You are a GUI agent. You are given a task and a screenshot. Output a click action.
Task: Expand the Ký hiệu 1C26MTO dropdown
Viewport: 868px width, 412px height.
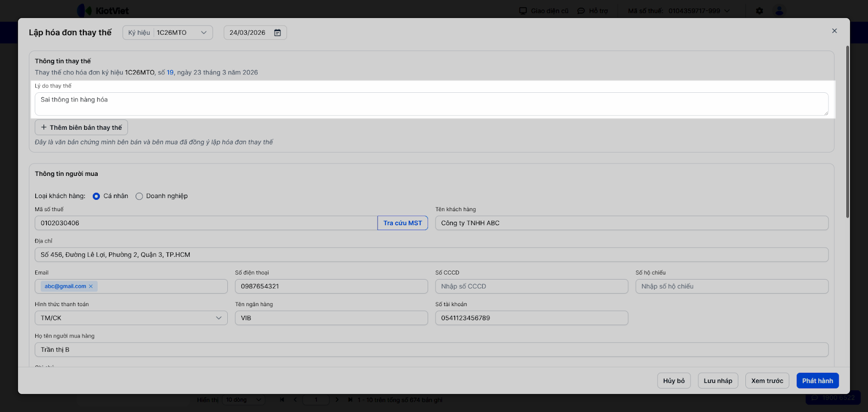point(203,33)
